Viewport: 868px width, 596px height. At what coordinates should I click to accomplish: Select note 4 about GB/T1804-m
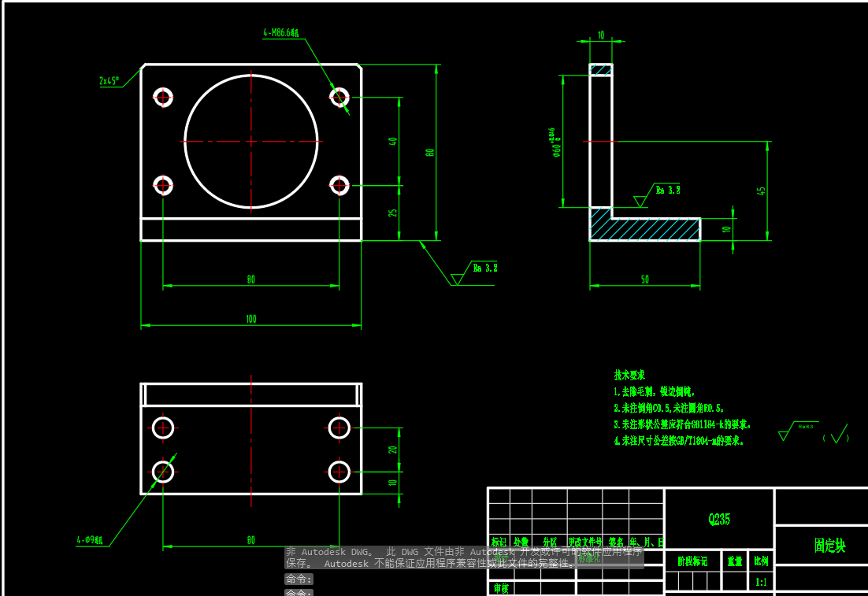click(x=679, y=440)
